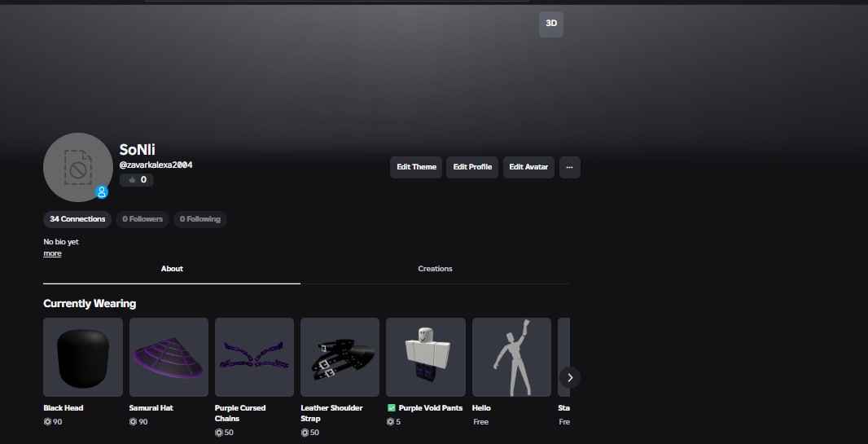The image size is (868, 444).
Task: Open the Purple Cursed Chains thumbnail
Action: pyautogui.click(x=255, y=357)
